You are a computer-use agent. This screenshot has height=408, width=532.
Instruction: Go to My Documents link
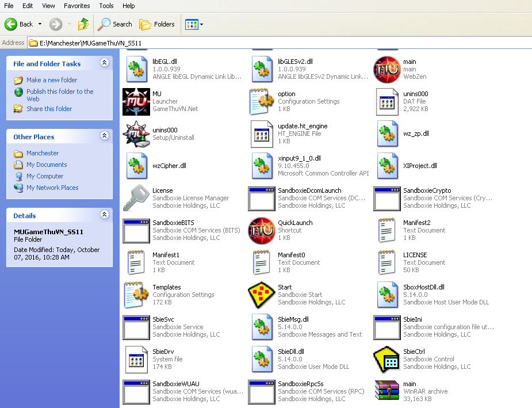coord(47,165)
